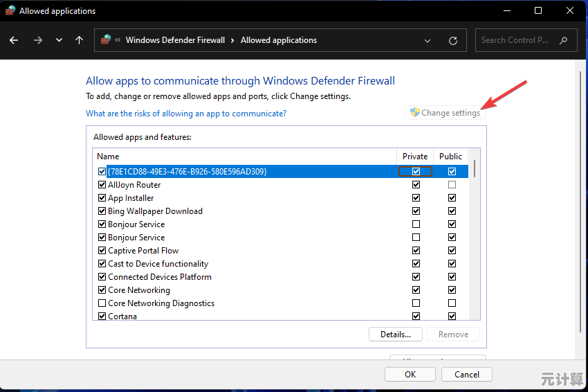Click the search magnifier icon
Screen dimensions: 588x392
point(564,40)
